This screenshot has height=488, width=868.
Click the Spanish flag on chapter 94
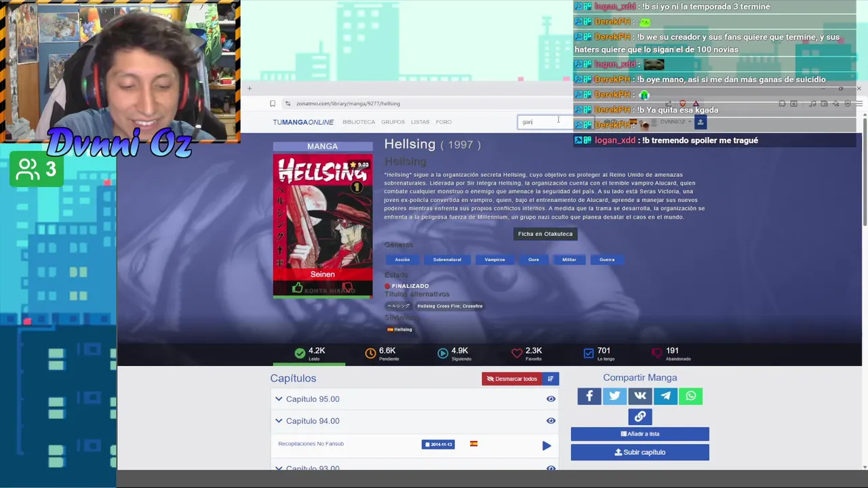(473, 444)
